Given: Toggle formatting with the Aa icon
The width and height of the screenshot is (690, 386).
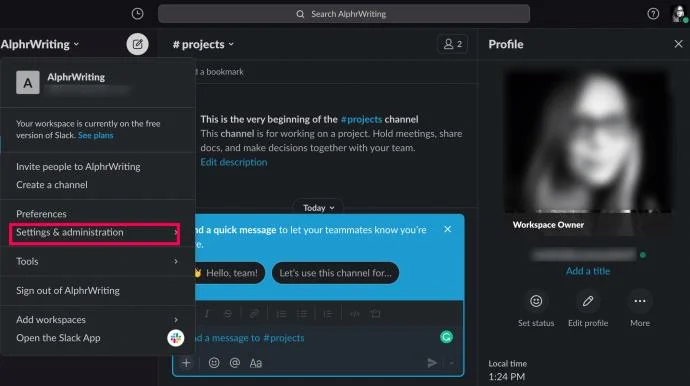Looking at the screenshot, I should tap(256, 363).
